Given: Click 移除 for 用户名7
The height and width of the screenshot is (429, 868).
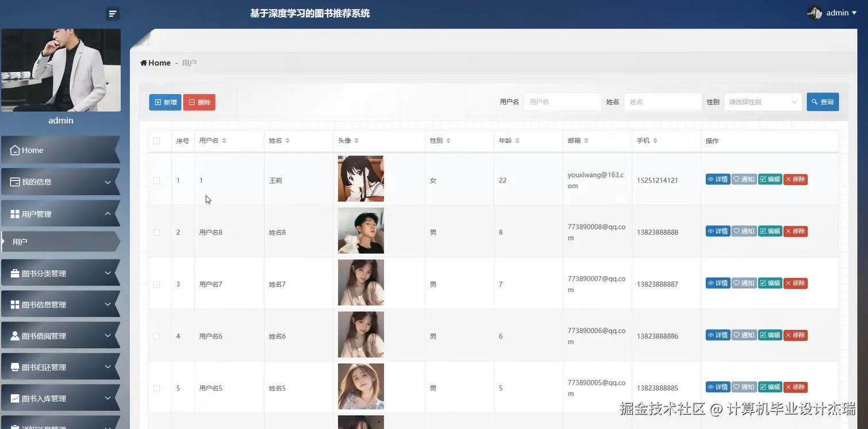Looking at the screenshot, I should tap(796, 283).
